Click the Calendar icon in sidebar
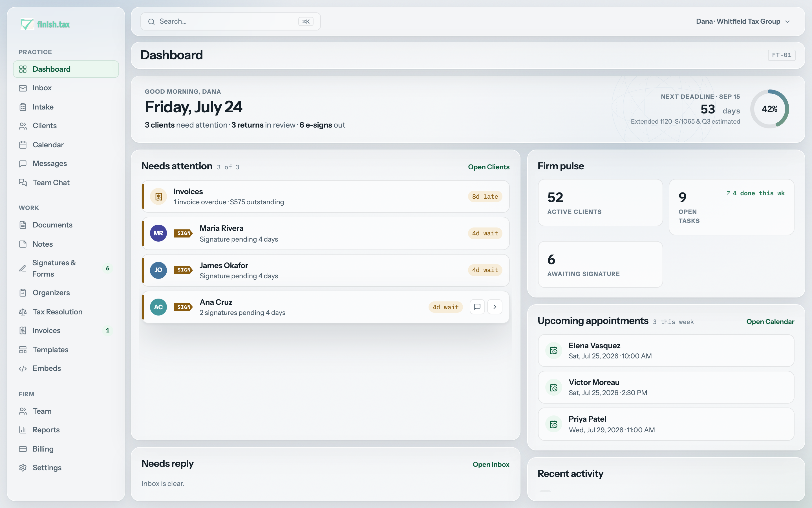This screenshot has height=508, width=812. tap(23, 145)
